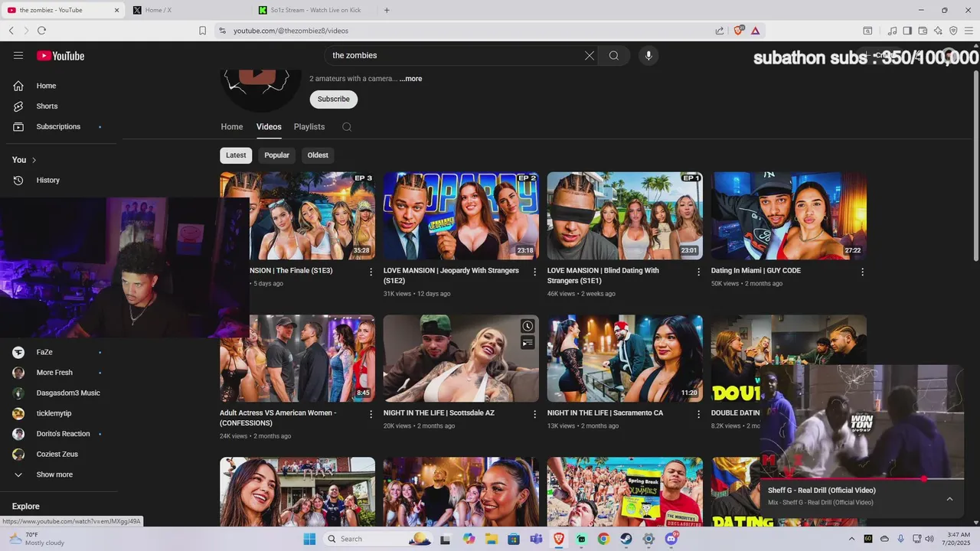Go back with the browser back arrow
Viewport: 980px width, 551px height.
point(11,31)
